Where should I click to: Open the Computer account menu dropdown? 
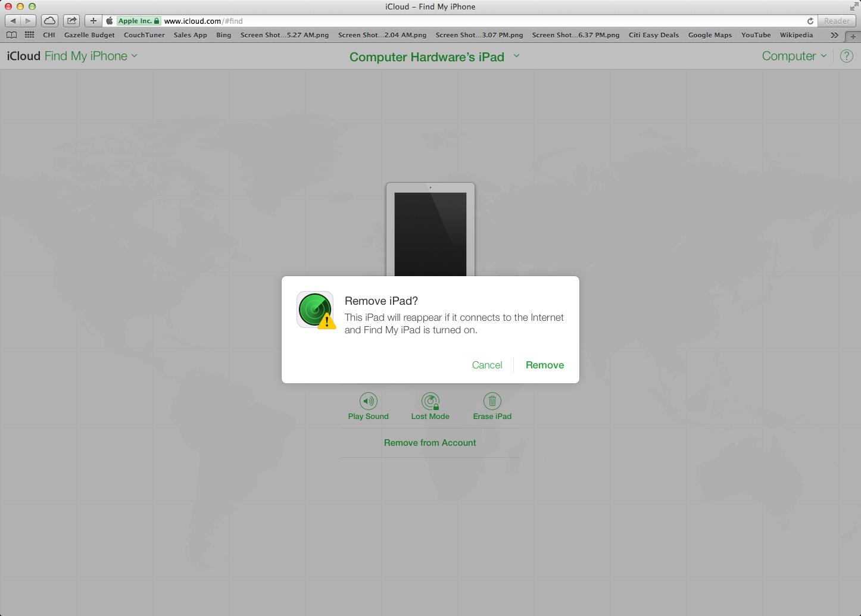tap(794, 56)
